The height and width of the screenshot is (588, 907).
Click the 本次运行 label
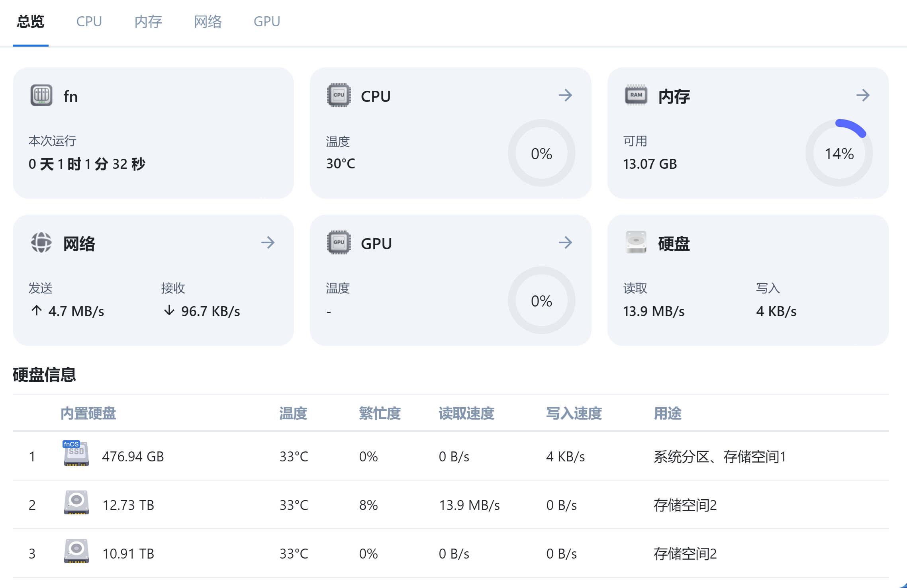(52, 141)
